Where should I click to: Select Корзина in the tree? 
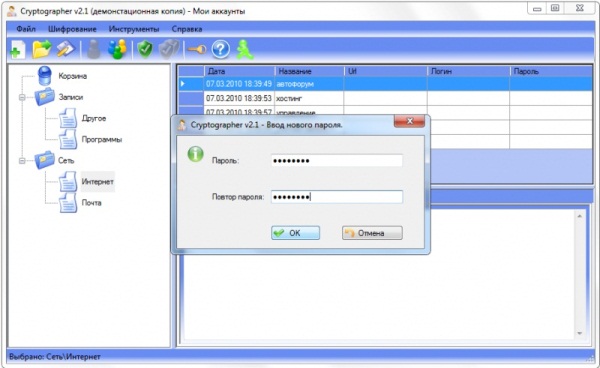click(x=73, y=76)
